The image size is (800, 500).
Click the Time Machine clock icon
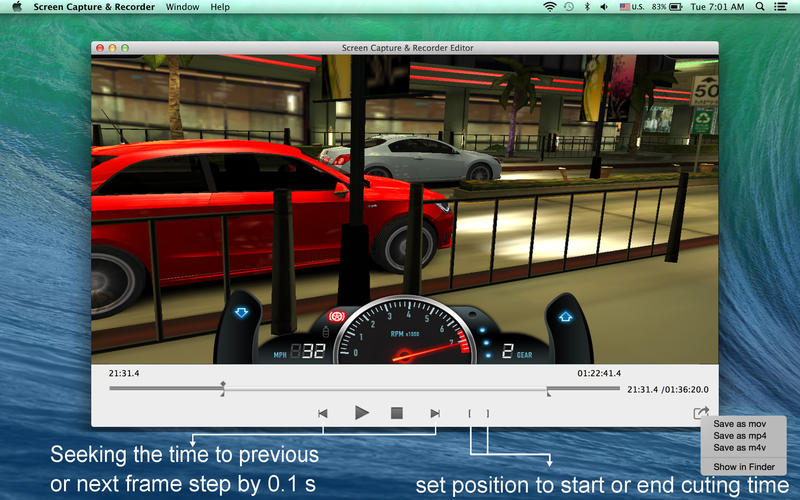569,7
